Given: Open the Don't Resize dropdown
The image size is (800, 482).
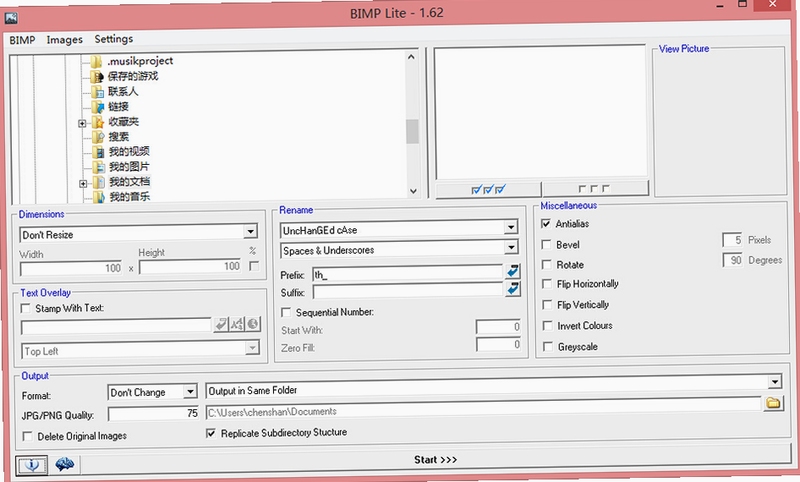Looking at the screenshot, I should tap(250, 232).
